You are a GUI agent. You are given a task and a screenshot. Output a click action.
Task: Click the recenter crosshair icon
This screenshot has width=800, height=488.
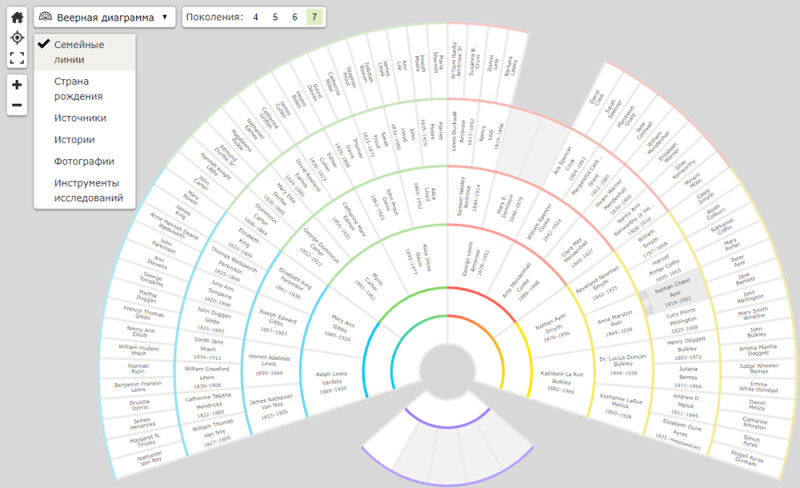tap(17, 38)
